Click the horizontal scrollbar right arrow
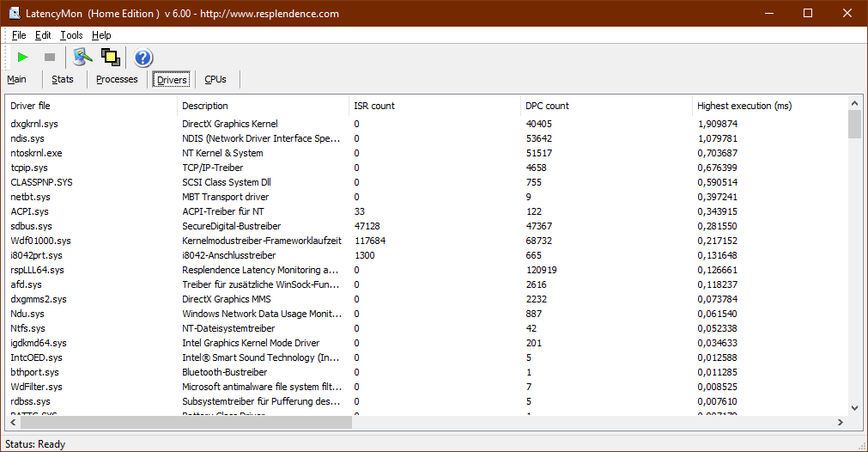The height and width of the screenshot is (452, 868). tap(840, 424)
